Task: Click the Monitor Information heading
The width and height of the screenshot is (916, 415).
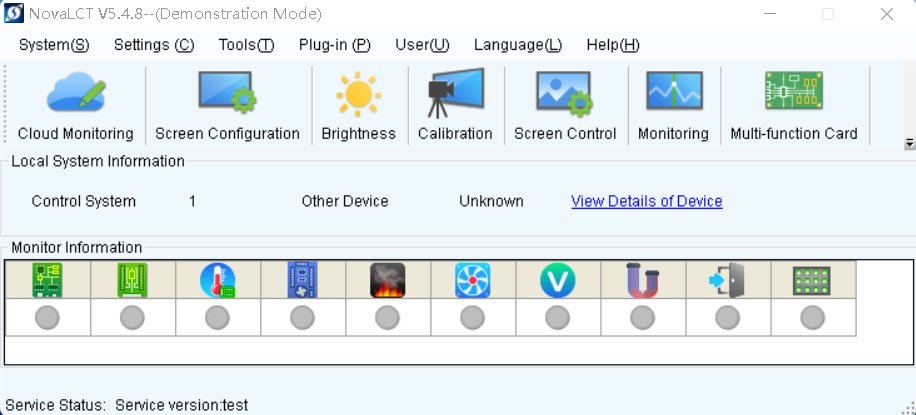Action: pos(77,248)
